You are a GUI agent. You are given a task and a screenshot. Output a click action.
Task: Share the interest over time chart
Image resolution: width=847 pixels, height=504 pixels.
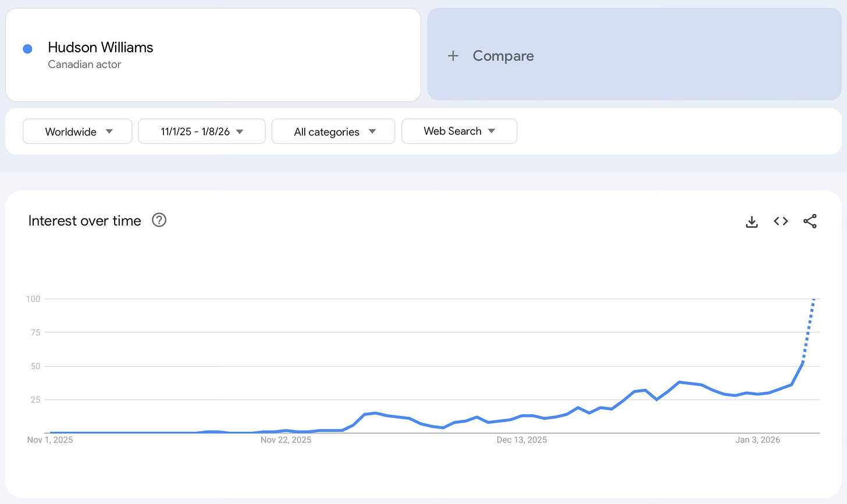[x=810, y=221]
